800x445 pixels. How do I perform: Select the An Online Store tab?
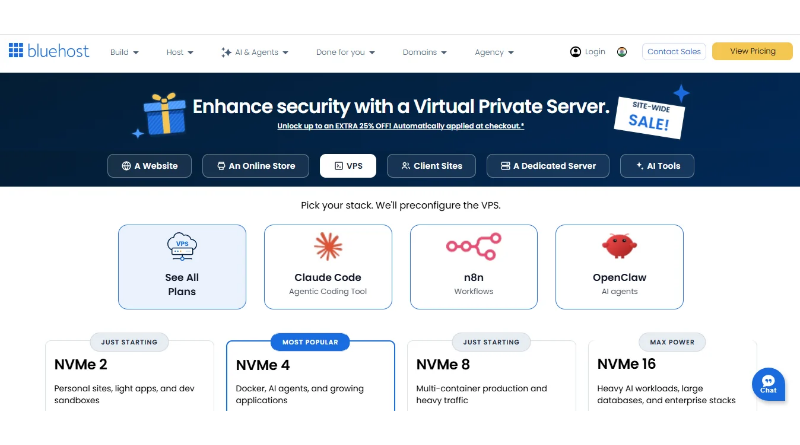click(x=256, y=166)
